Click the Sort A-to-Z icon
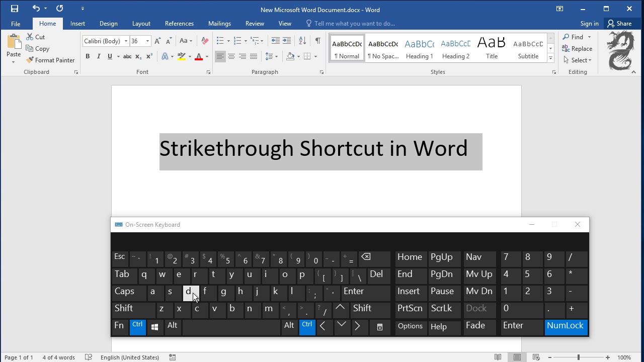The image size is (644, 362). (x=302, y=41)
